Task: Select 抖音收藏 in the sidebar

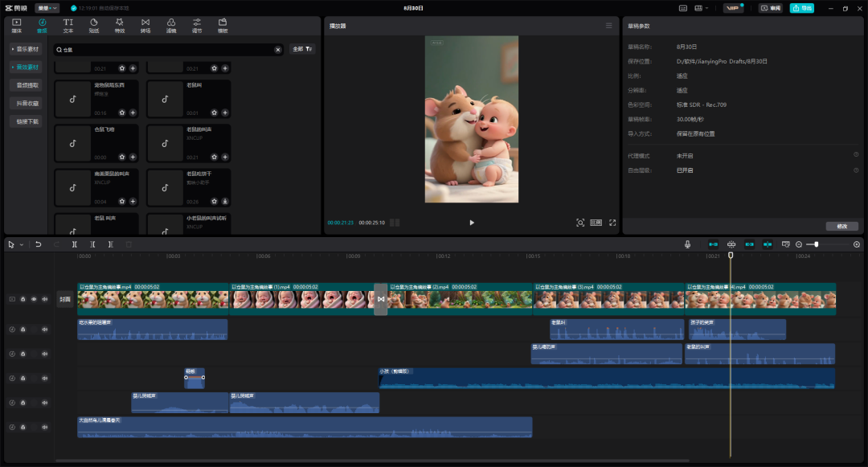Action: point(26,104)
